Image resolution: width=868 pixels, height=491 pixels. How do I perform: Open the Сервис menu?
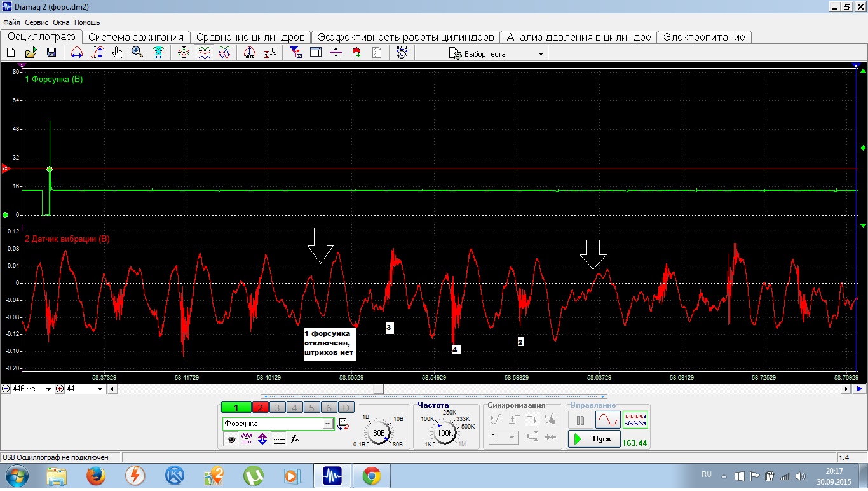(x=37, y=22)
